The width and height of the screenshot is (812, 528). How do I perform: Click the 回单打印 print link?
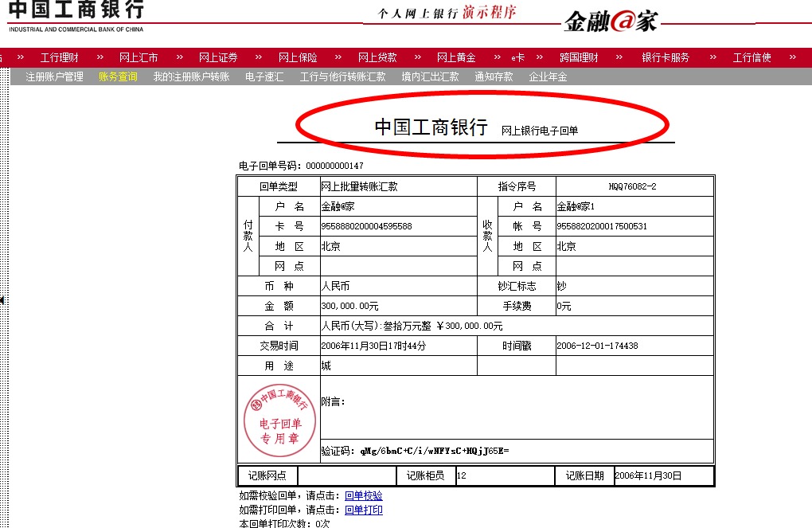(x=365, y=510)
